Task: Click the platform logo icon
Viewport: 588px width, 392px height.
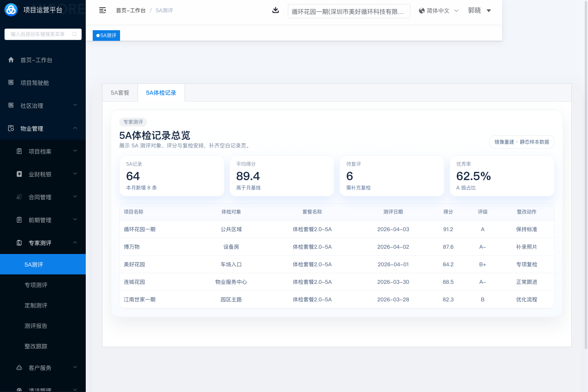Action: click(x=11, y=10)
